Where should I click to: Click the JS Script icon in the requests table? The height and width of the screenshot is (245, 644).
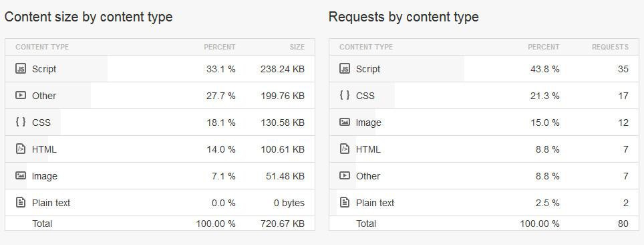coord(345,69)
